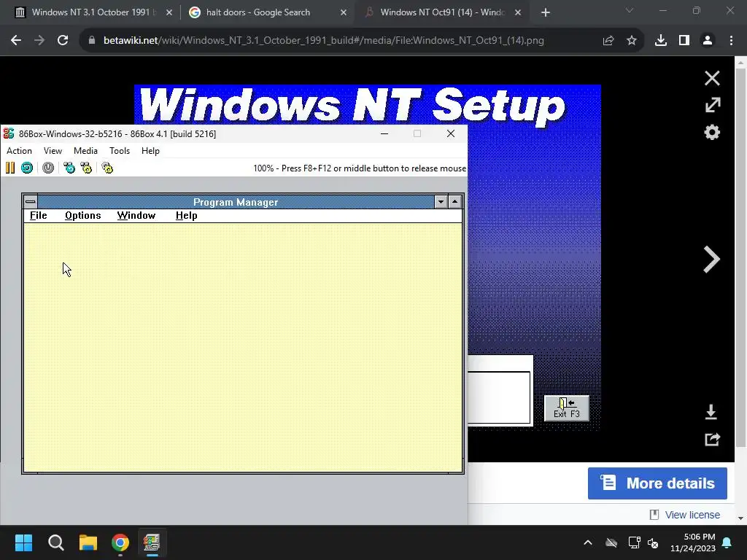This screenshot has height=560, width=747.
Task: Click the Exit F3 setup button
Action: click(566, 408)
